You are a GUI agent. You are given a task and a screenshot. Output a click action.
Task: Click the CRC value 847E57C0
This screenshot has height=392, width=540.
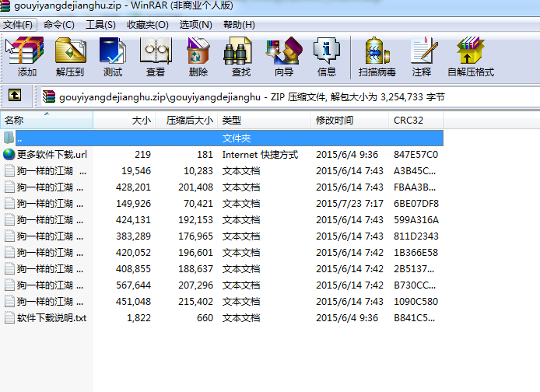[416, 155]
